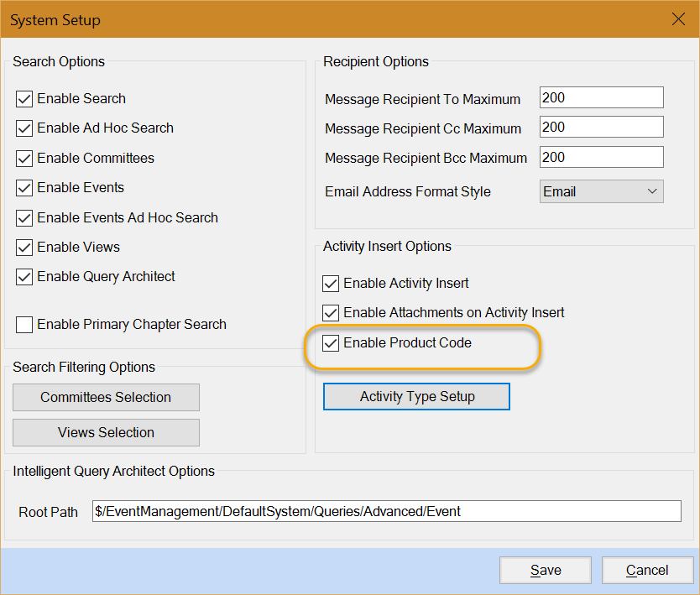Toggle Enable Ad Hoc Search checkbox
This screenshot has width=700, height=595.
[24, 128]
